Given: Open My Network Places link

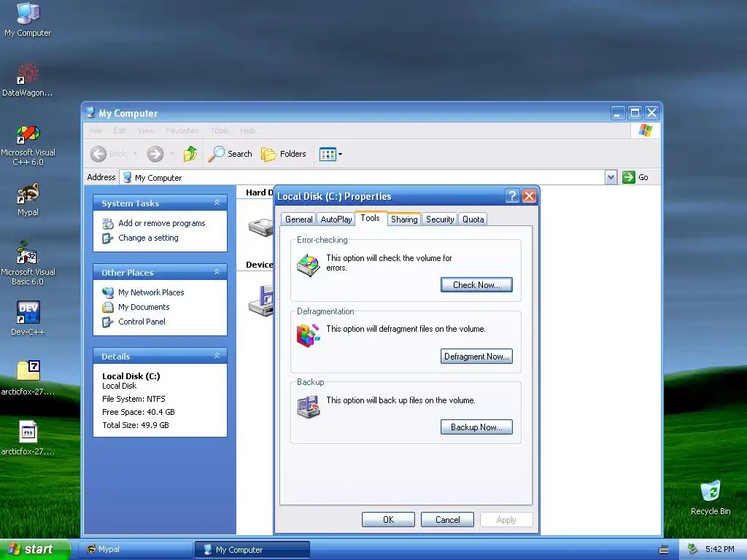Looking at the screenshot, I should (x=151, y=292).
